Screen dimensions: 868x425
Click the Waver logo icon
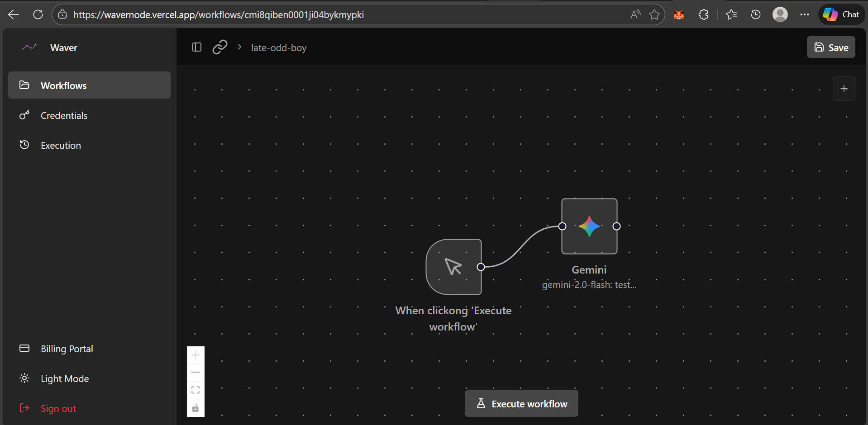(x=29, y=47)
